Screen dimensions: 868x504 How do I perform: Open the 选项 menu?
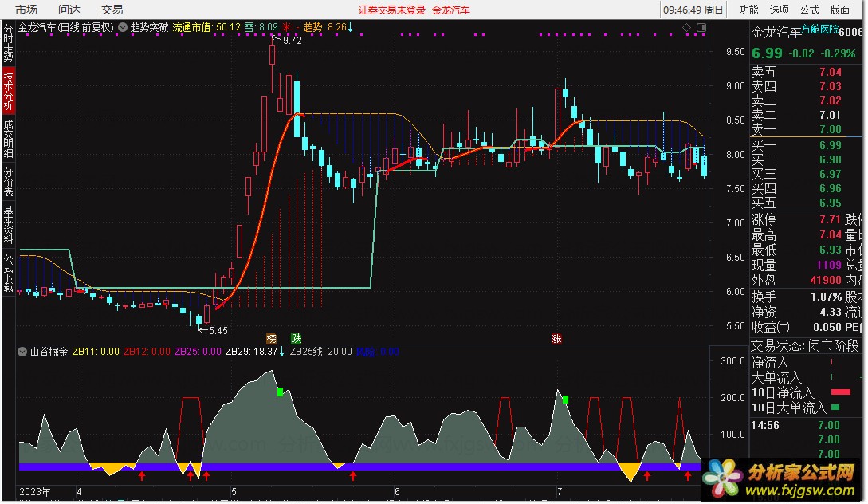(x=779, y=10)
